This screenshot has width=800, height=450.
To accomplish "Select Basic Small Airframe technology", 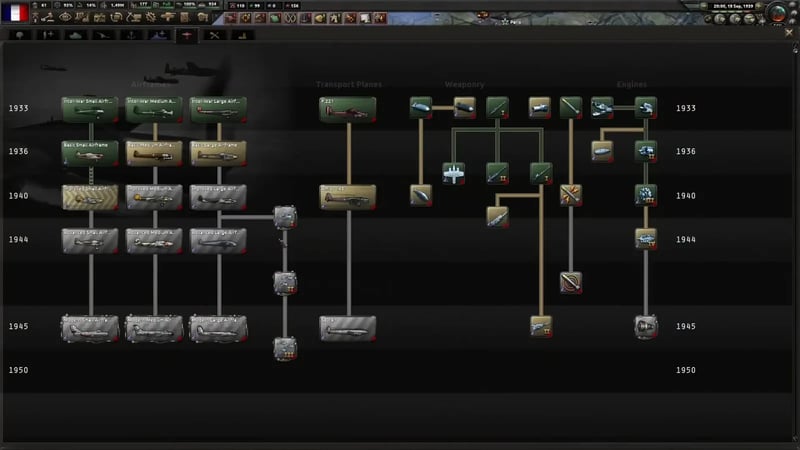I will click(x=90, y=153).
